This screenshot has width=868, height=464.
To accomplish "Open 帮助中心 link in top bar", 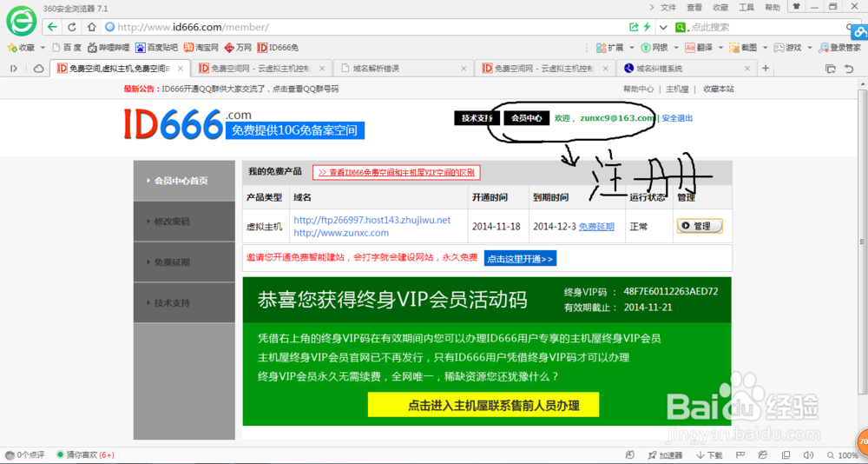I will click(x=638, y=89).
